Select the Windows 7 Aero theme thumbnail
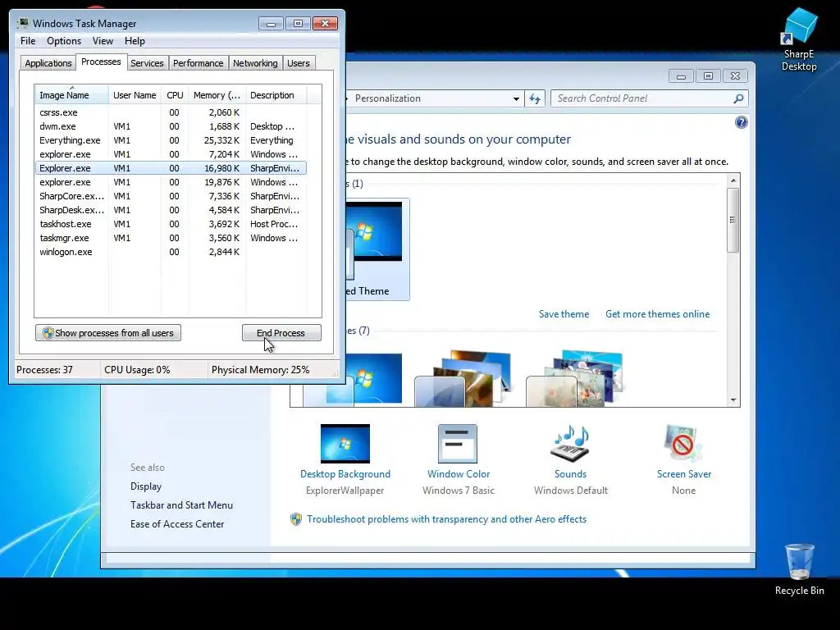 tap(353, 377)
